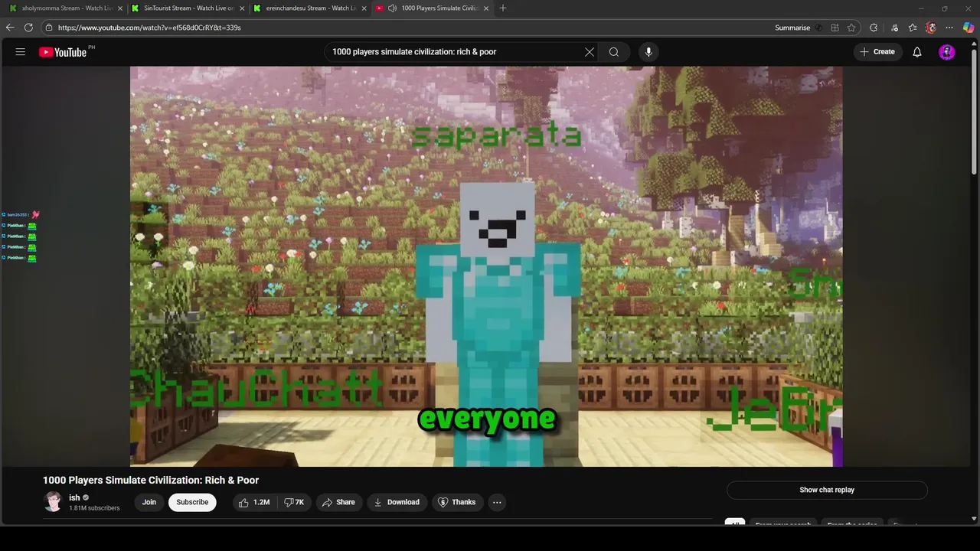Viewport: 980px width, 551px height.
Task: Open YouTube notifications bell
Action: click(916, 52)
